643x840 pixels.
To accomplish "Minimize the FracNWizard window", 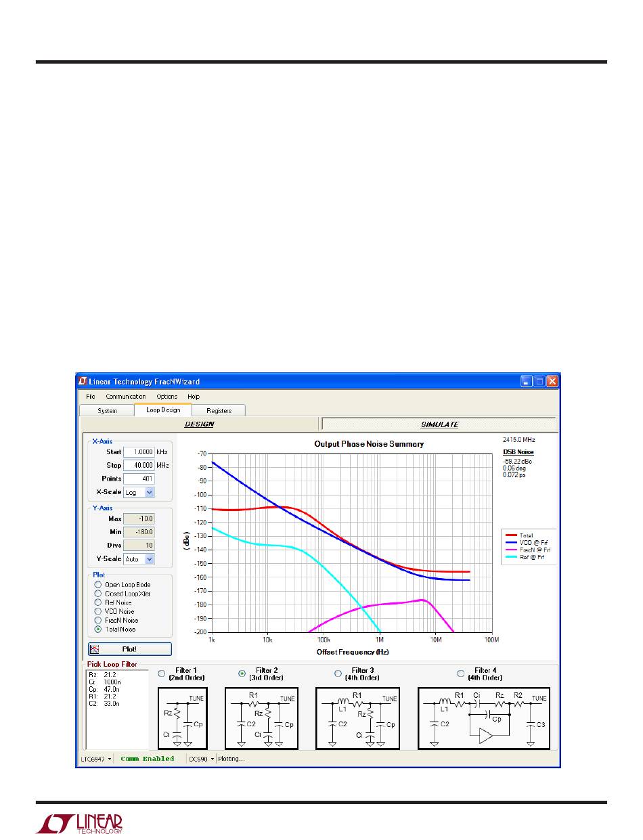I will (527, 381).
